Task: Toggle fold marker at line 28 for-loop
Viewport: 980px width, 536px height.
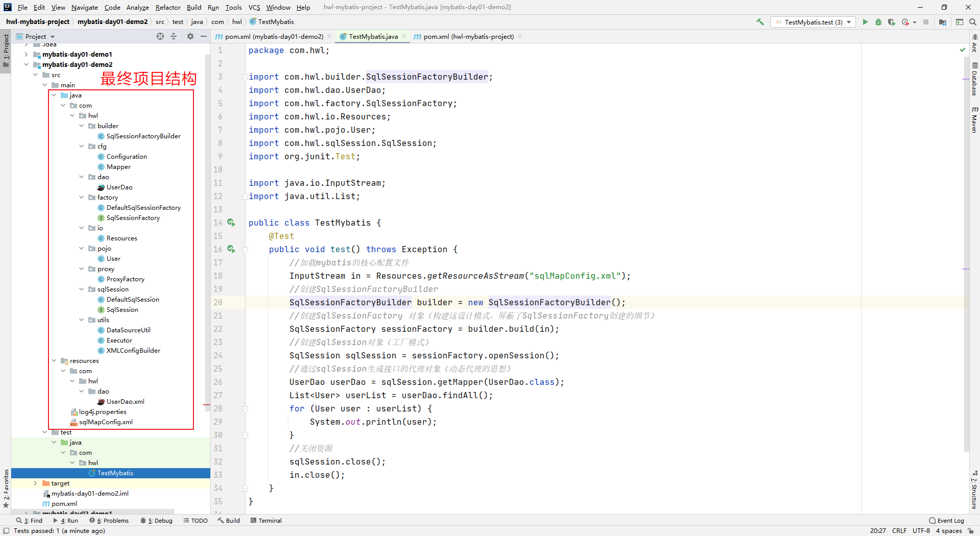Action: [x=245, y=409]
